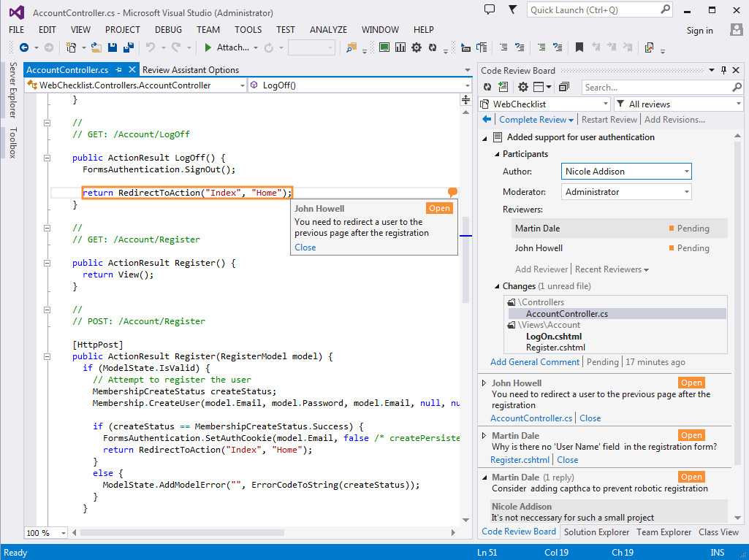Collapse the Changes section
The image size is (749, 560).
point(497,286)
